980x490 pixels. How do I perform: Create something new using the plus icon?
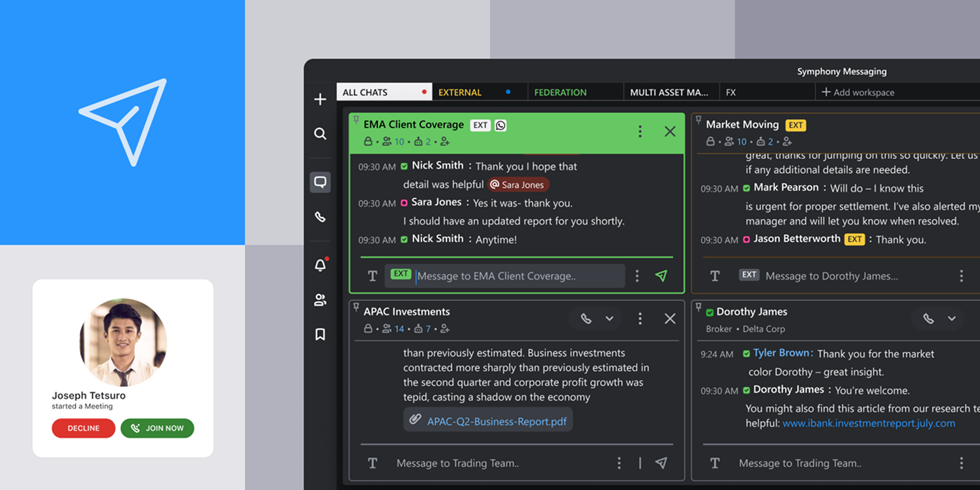pyautogui.click(x=320, y=99)
